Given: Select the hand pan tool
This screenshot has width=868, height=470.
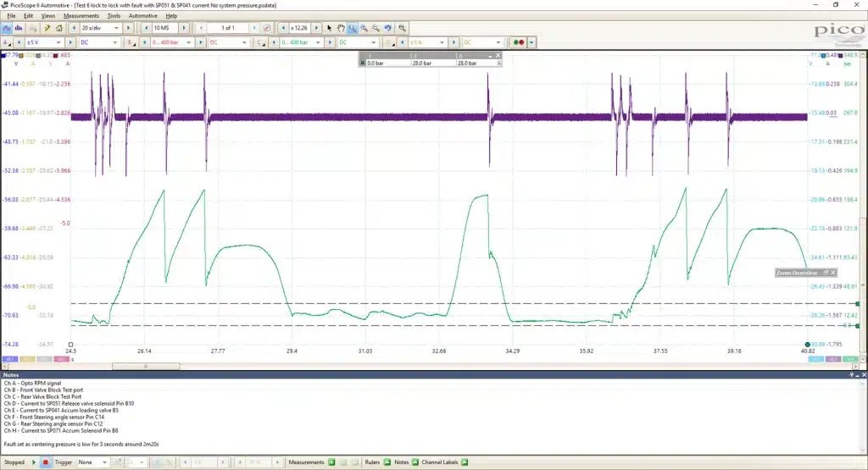Looking at the screenshot, I should (x=341, y=28).
